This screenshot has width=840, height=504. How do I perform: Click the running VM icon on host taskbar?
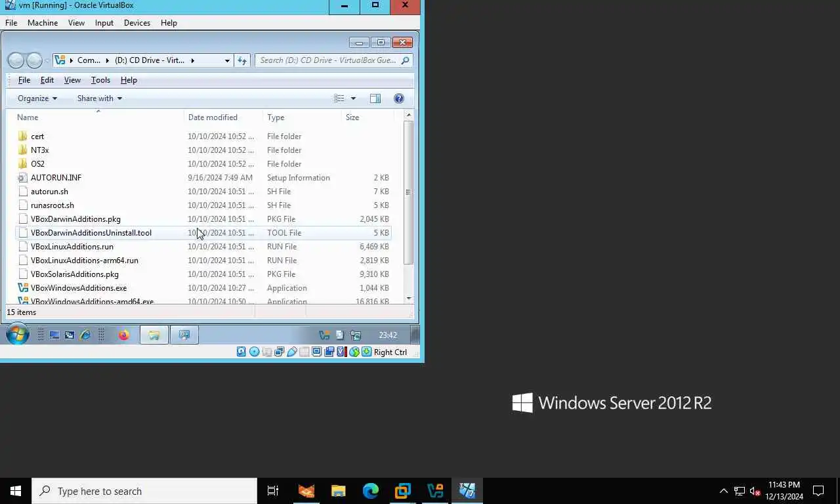(x=467, y=491)
